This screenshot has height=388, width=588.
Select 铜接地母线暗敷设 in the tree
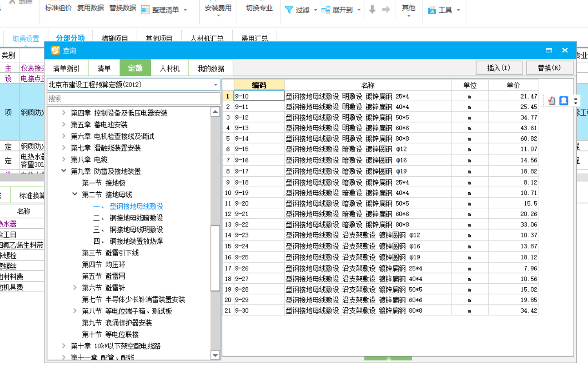pos(136,218)
